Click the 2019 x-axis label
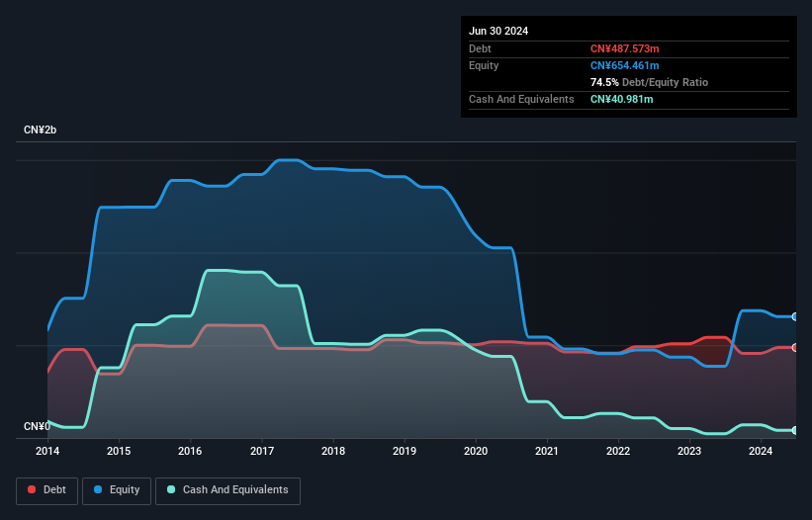 tap(405, 451)
